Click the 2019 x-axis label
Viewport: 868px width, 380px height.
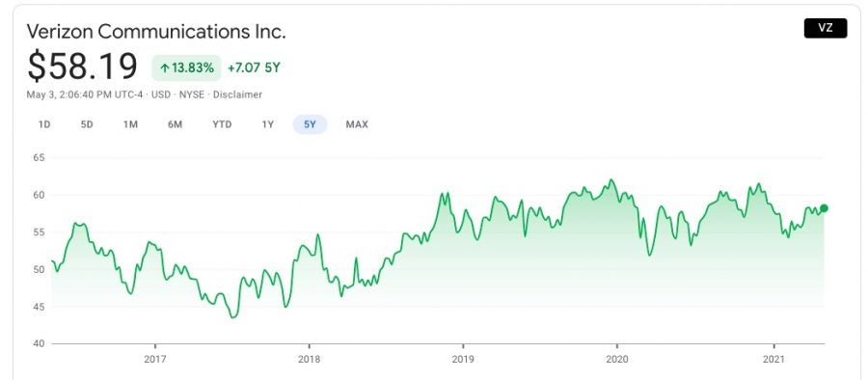[463, 359]
